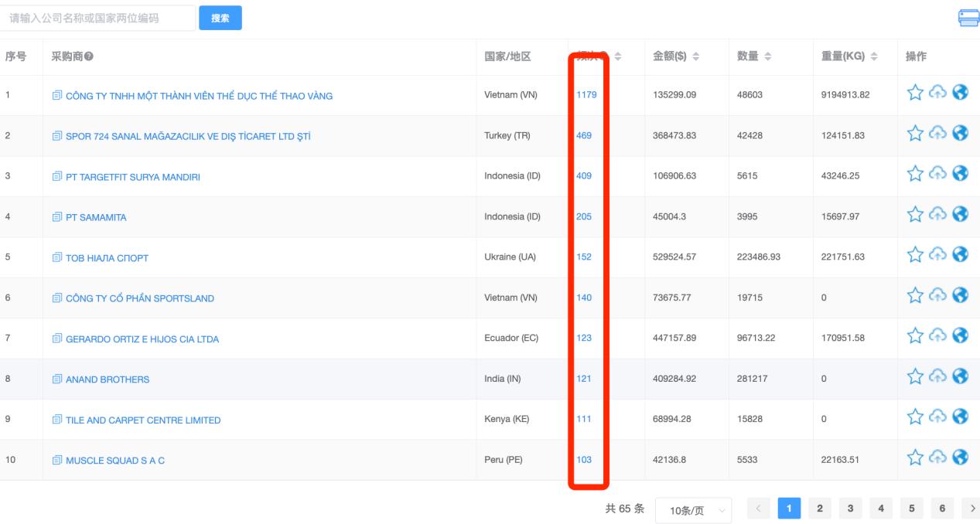
Task: Click frequency value 469 link
Action: coord(584,135)
